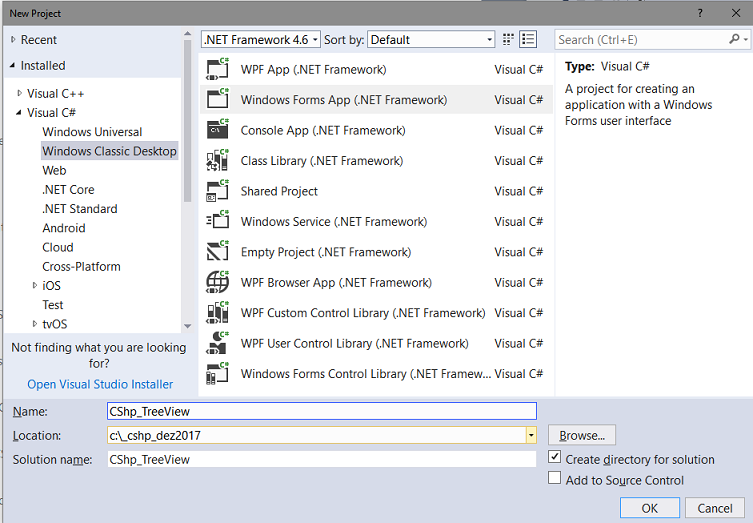Click the Shared Project template icon
Image resolution: width=753 pixels, height=523 pixels.
tap(218, 191)
